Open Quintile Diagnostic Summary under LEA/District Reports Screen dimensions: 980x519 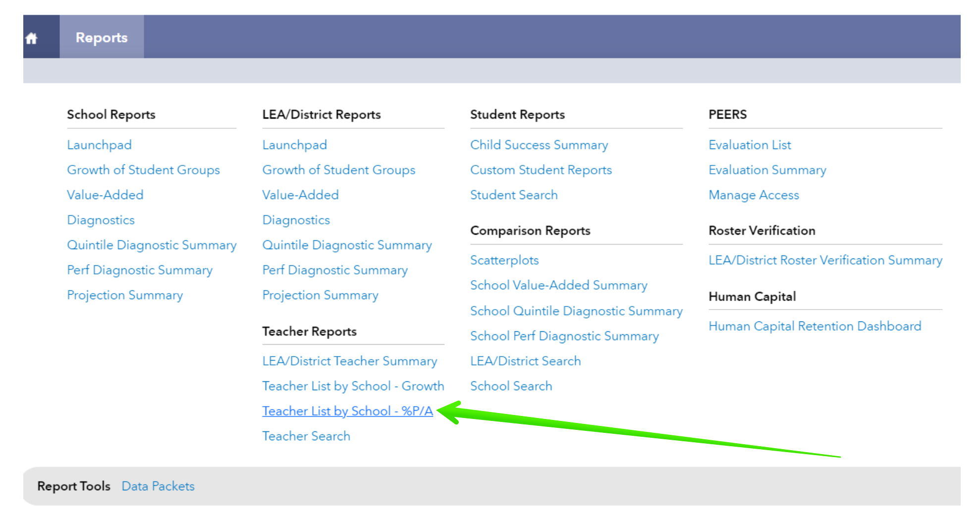[x=347, y=245]
